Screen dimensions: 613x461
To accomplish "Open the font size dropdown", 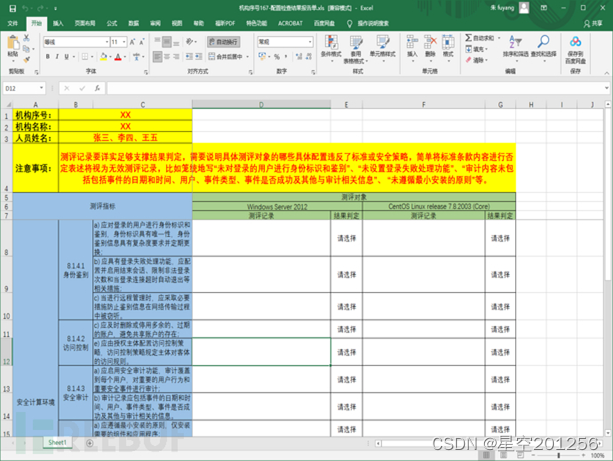I will [124, 42].
